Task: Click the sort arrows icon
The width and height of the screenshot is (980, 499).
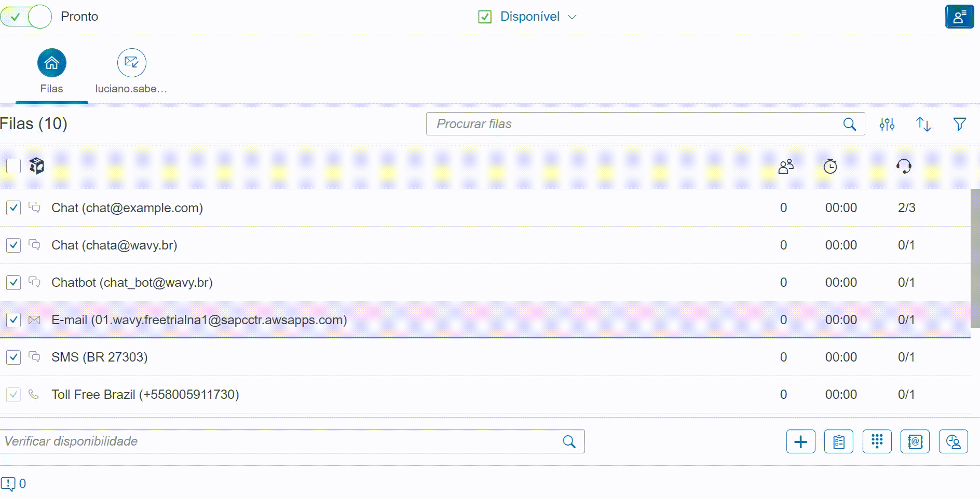Action: pos(923,124)
